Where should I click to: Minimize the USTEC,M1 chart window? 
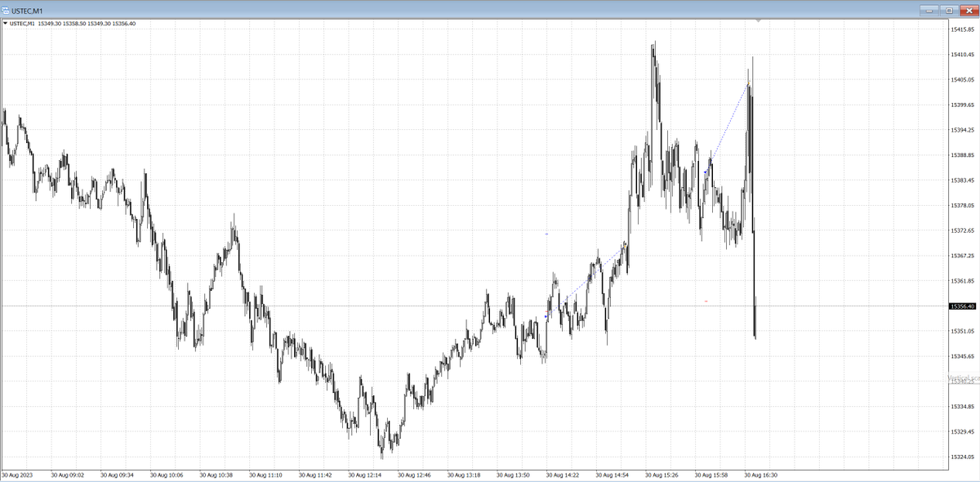click(x=929, y=11)
